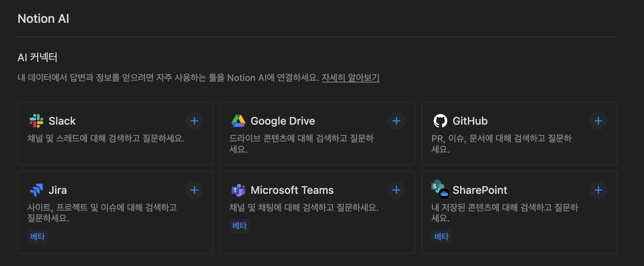Click the AI 커넥터 section heading

pyautogui.click(x=38, y=57)
